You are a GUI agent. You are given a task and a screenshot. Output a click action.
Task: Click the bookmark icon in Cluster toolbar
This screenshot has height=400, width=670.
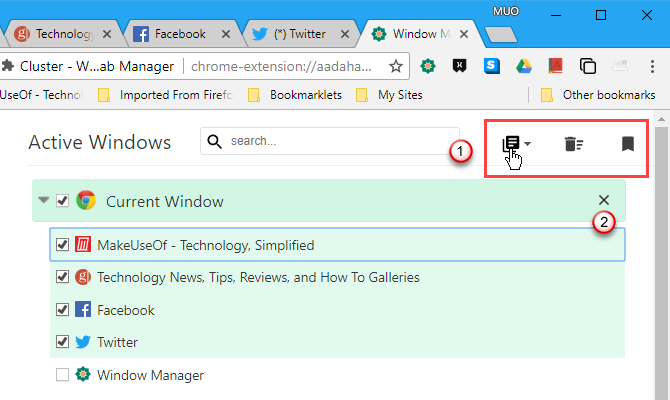pos(627,144)
